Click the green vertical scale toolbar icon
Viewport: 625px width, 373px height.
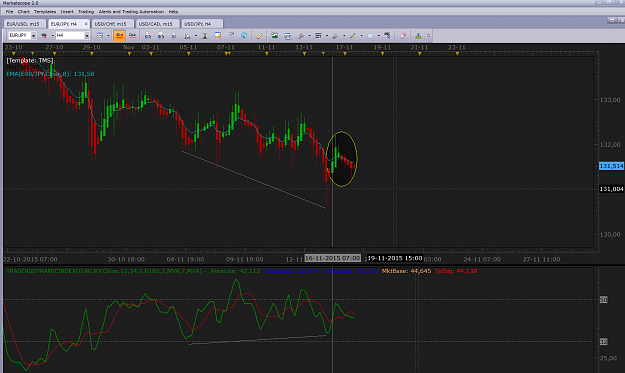pyautogui.click(x=205, y=35)
